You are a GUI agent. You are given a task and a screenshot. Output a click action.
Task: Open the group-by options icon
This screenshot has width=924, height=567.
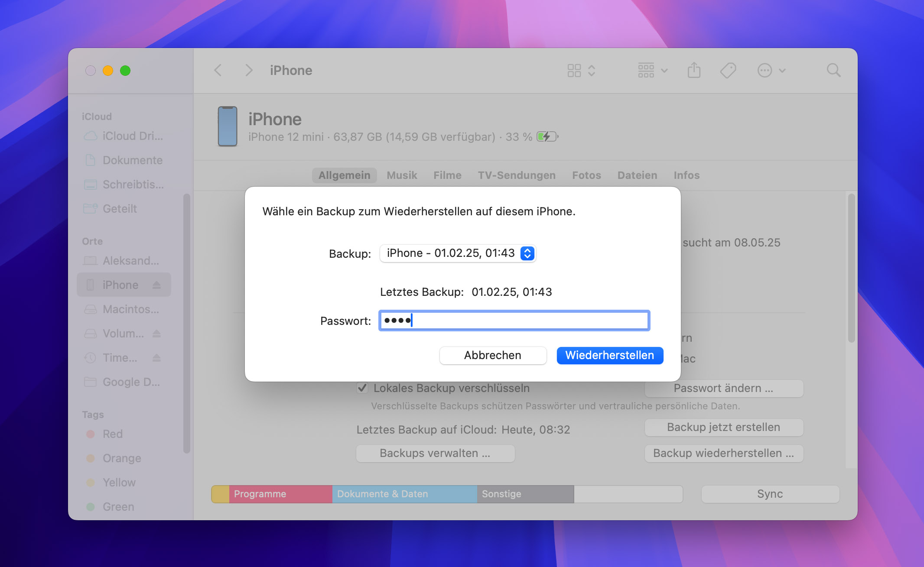point(646,70)
